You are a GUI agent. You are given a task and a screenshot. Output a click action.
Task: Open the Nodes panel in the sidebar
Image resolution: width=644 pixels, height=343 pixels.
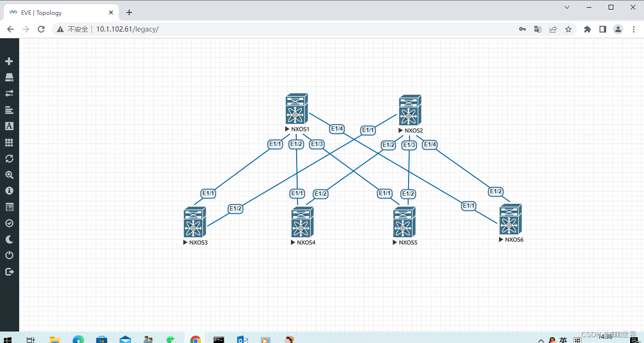click(9, 77)
